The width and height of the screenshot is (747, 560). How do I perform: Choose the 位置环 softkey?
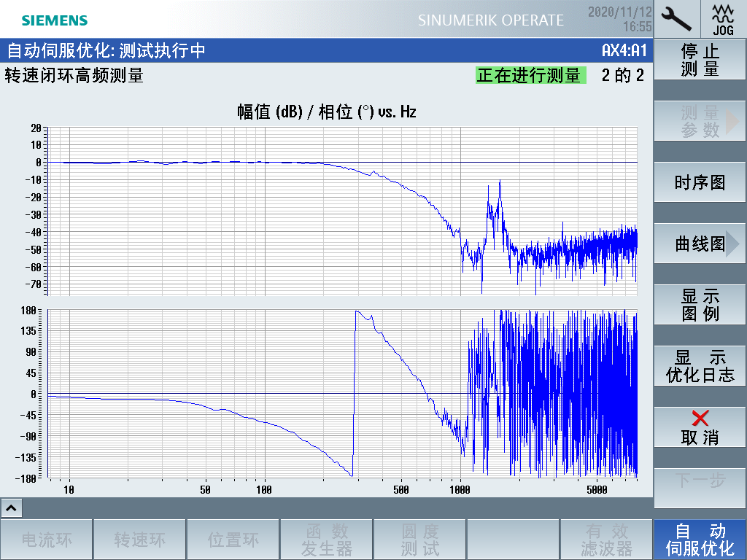(x=233, y=540)
